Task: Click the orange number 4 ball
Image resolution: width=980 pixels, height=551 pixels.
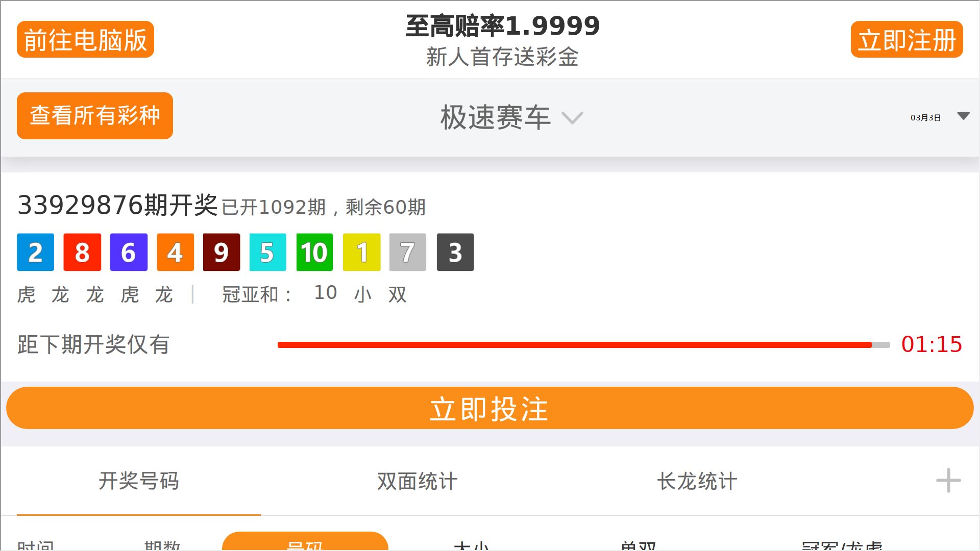Action: [x=175, y=252]
